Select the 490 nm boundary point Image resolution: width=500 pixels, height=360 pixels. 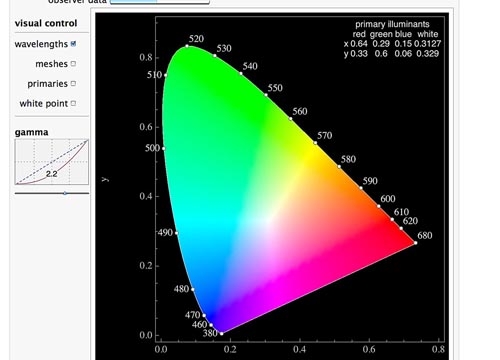[177, 233]
